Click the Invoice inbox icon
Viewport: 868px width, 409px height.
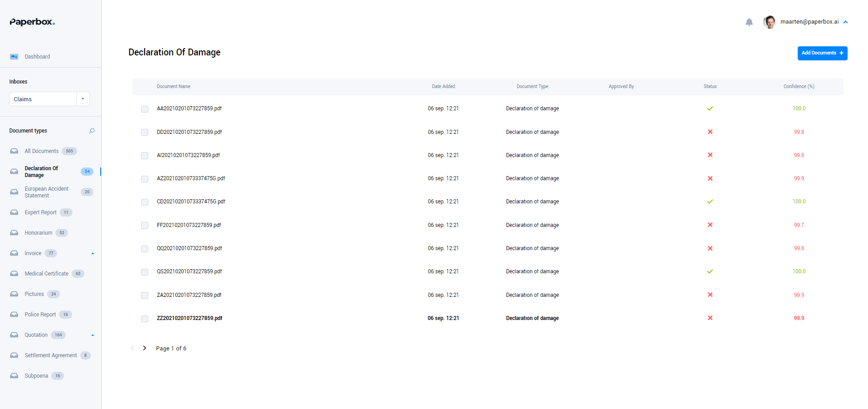point(14,253)
